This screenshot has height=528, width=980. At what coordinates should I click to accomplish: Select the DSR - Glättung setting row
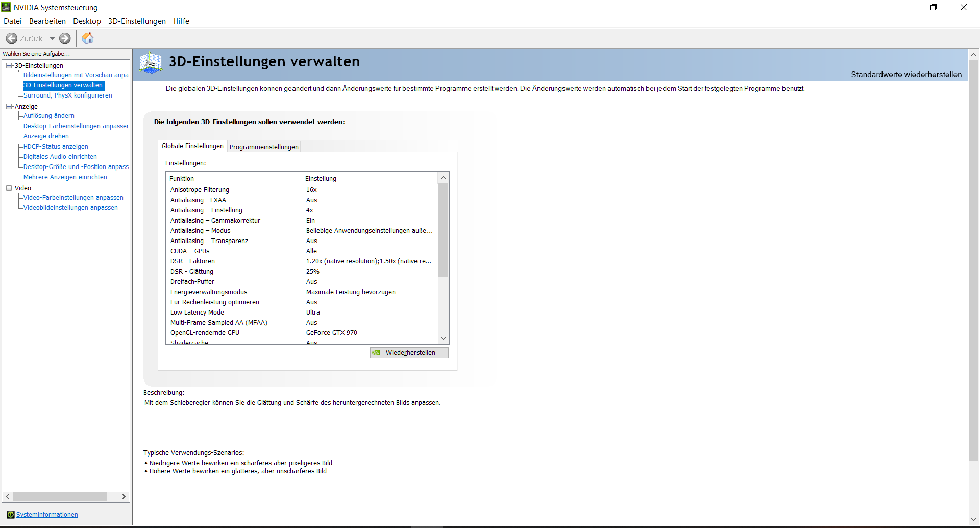192,272
